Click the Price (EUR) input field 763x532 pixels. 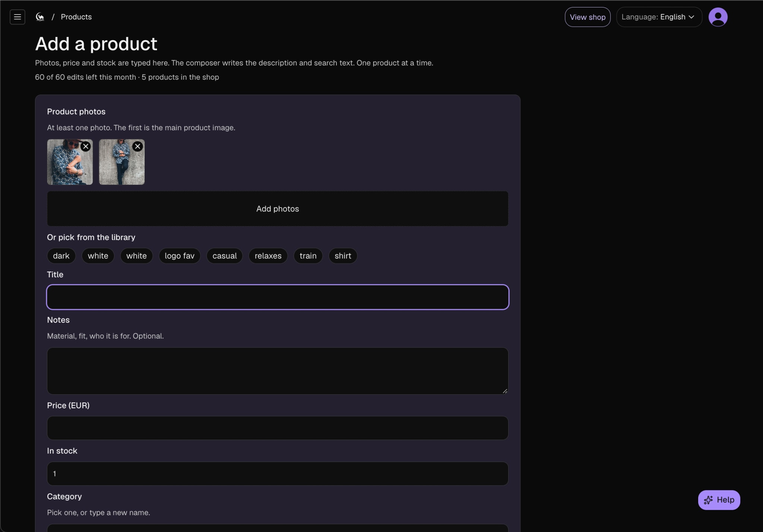(278, 428)
